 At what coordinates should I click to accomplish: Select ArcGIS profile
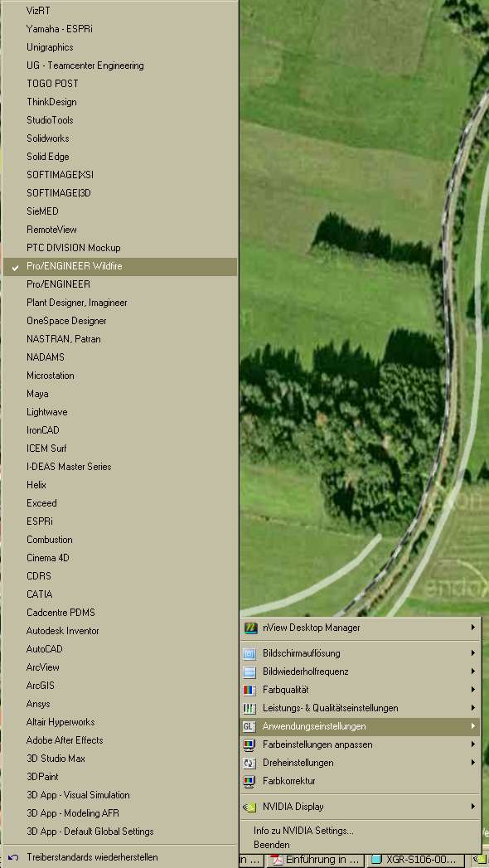120,686
